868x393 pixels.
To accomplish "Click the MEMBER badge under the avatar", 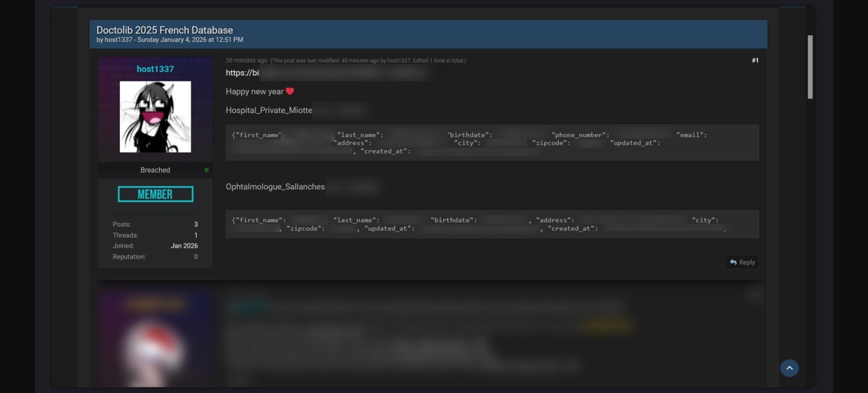I will pyautogui.click(x=155, y=194).
